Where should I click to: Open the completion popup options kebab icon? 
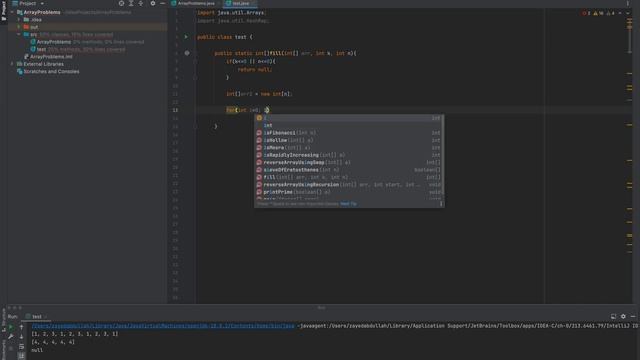[x=441, y=204]
